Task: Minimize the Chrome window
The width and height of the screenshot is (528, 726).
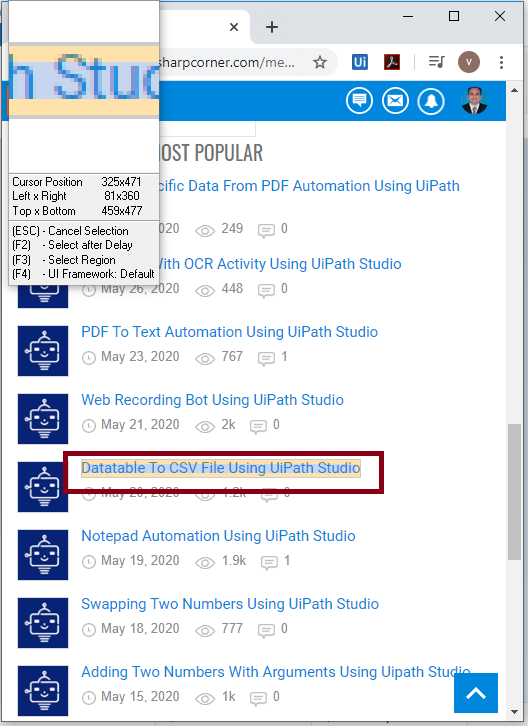Action: tap(408, 16)
